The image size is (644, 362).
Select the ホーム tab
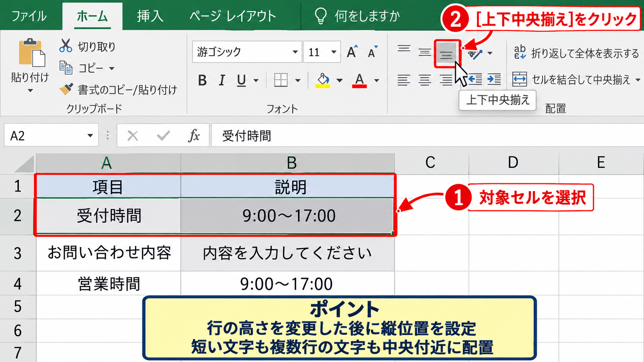coord(92,16)
